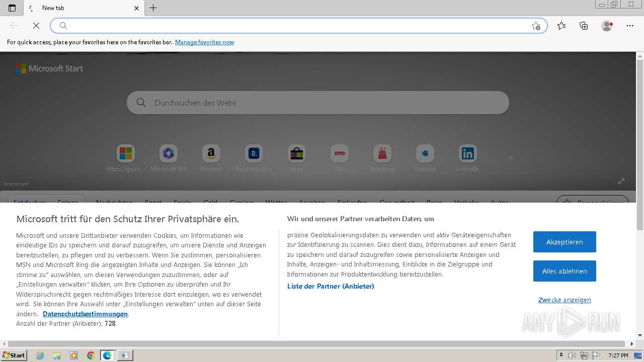Click the Microsoft Start logo
Viewport: 644px width, 362px height.
click(x=49, y=68)
